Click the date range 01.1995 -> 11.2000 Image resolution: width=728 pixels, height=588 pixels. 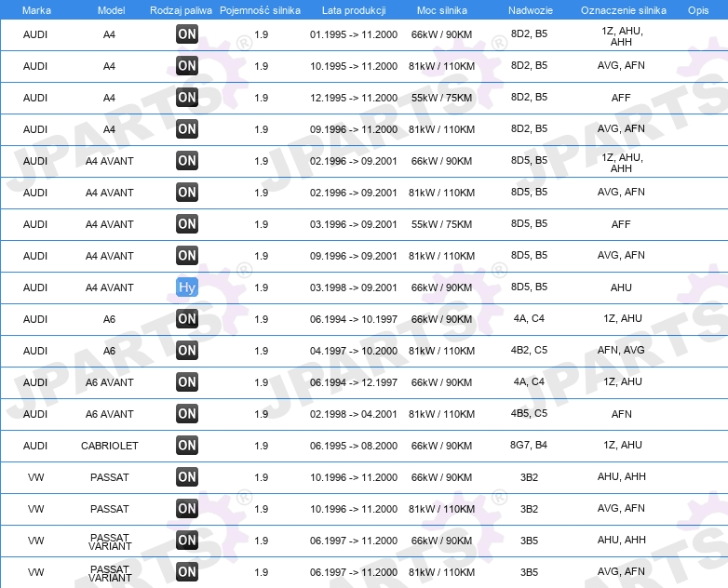click(354, 34)
